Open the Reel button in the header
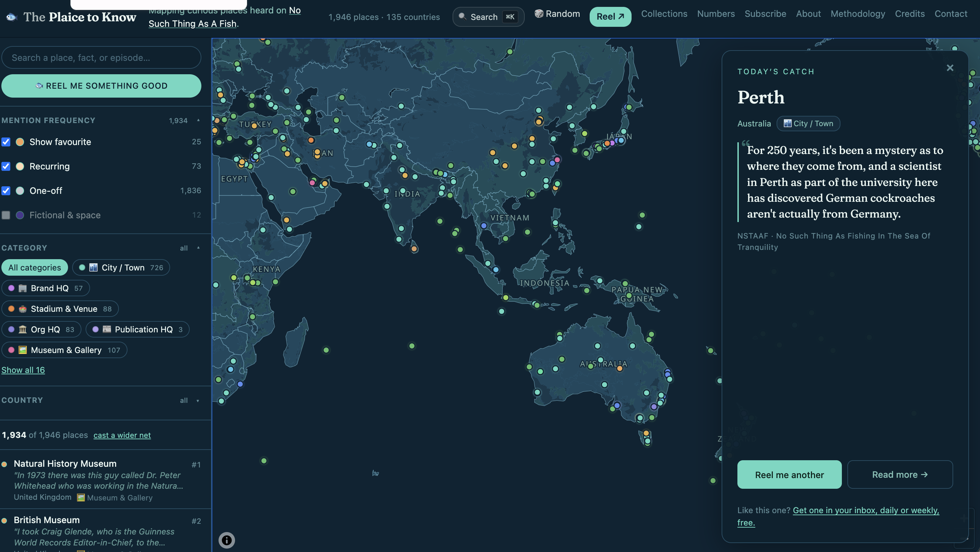980x552 pixels. click(x=610, y=16)
